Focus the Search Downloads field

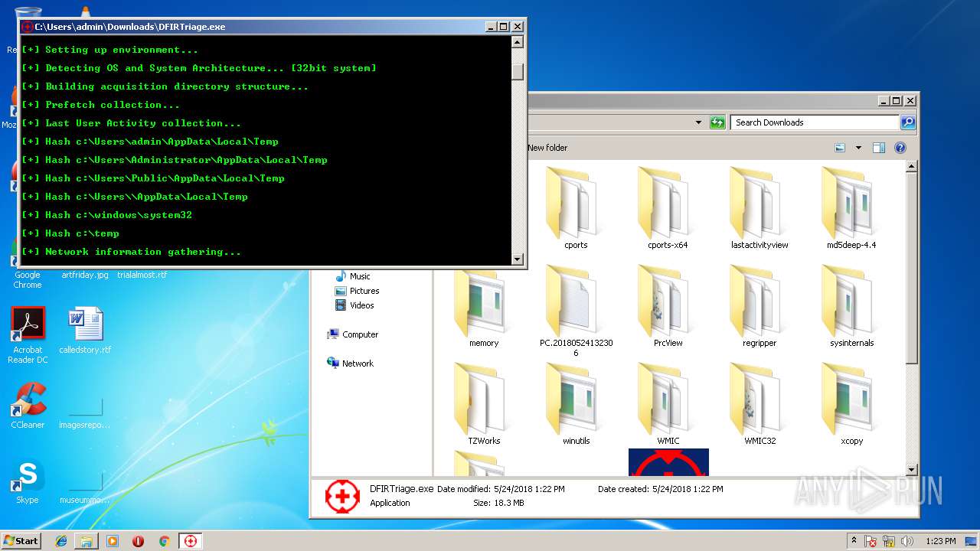[x=815, y=122]
